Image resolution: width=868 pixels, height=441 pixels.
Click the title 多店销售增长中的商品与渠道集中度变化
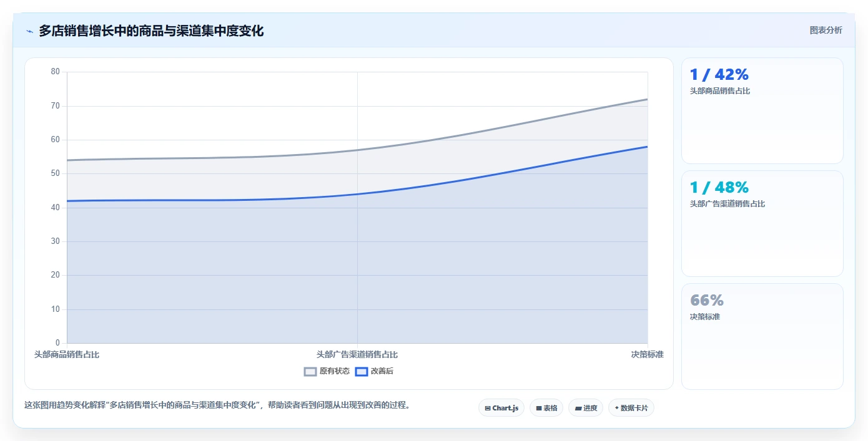click(151, 31)
